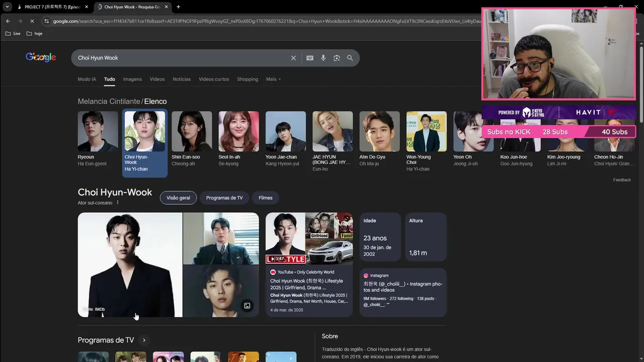This screenshot has height=362, width=644.
Task: Switch to the PROJECT 7 browser tab
Action: 52,7
